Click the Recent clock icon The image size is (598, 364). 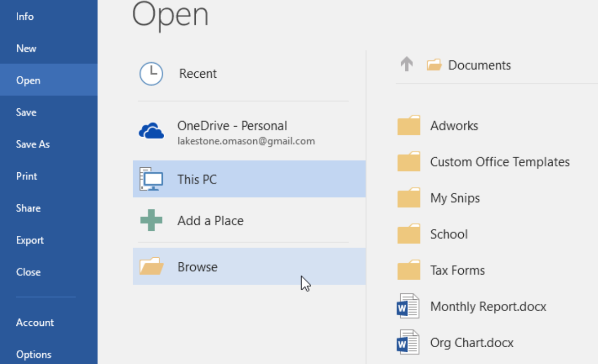tap(151, 74)
